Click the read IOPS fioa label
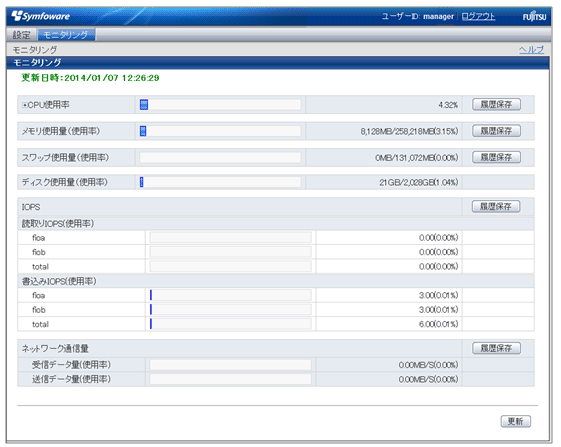 tap(39, 238)
